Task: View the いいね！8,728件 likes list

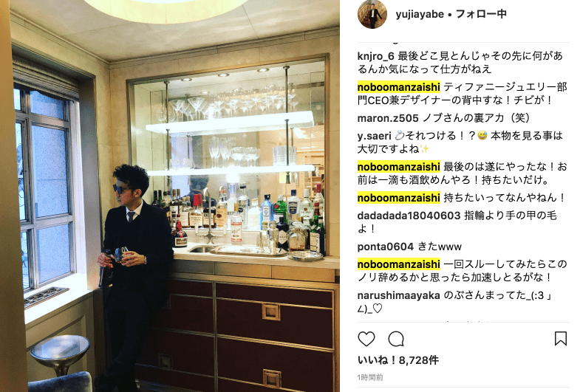Action: (x=398, y=360)
